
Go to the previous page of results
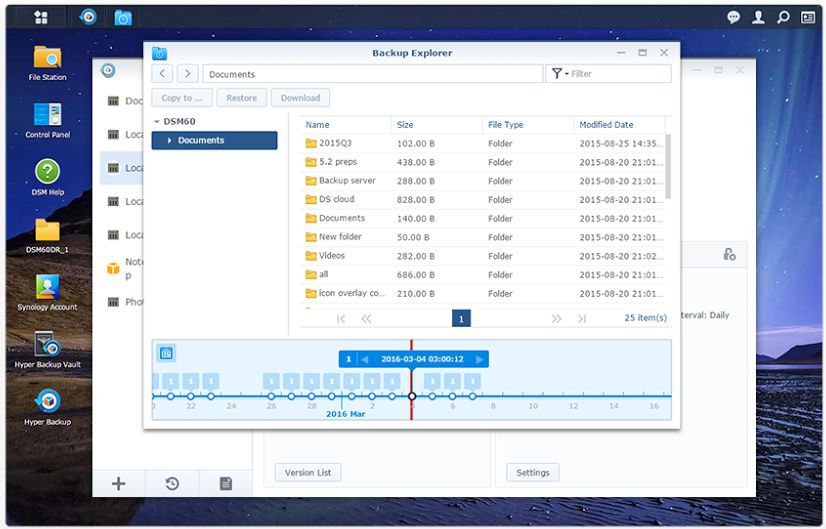coord(366,318)
